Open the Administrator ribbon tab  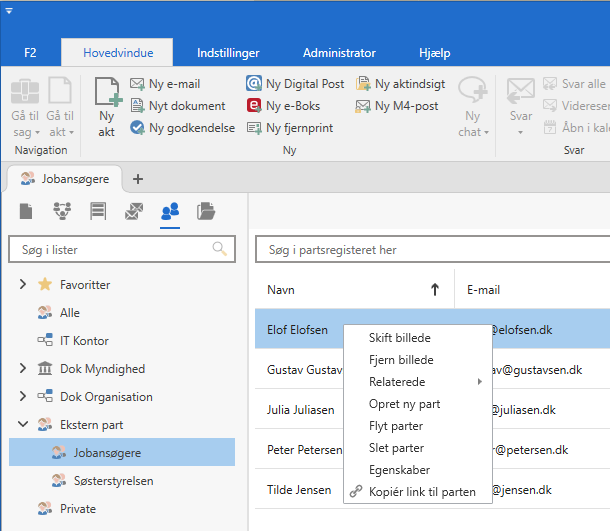[x=339, y=53]
